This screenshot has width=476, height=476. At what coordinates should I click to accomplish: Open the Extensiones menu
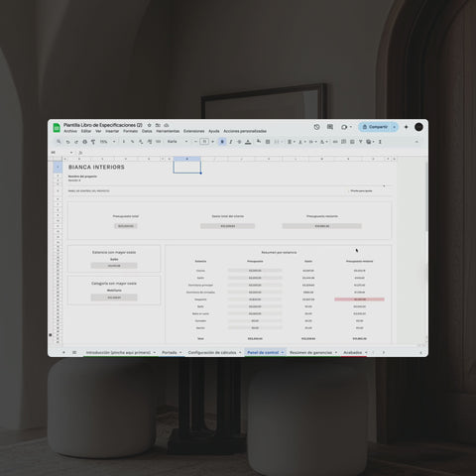pyautogui.click(x=194, y=131)
